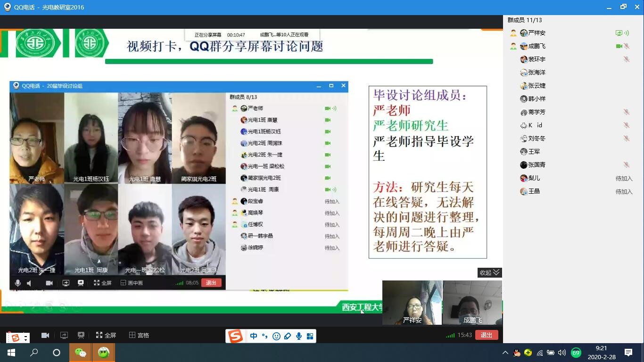Toggle Sogou 中 Chinese/English input mode
This screenshot has width=644, height=362.
254,336
